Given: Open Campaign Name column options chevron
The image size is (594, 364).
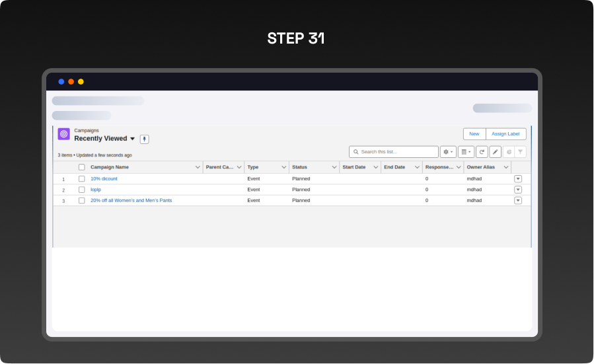Looking at the screenshot, I should tap(198, 167).
